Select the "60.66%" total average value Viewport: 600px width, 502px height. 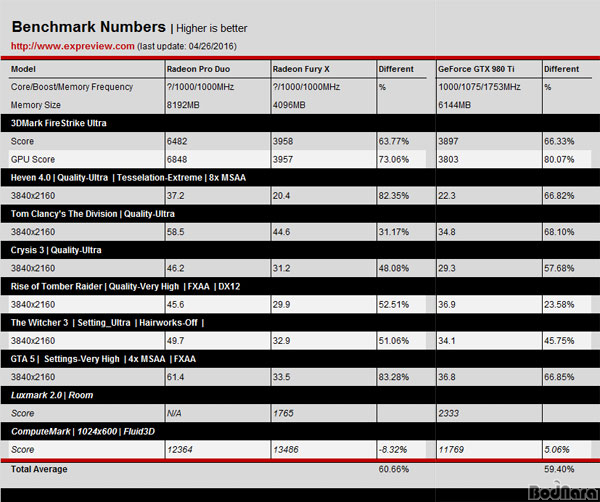pos(394,469)
